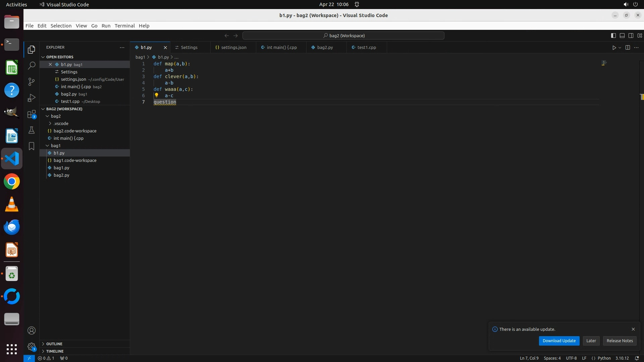Screen dimensions: 644x362
Task: Open the Testing flask icon
Action: (x=32, y=130)
